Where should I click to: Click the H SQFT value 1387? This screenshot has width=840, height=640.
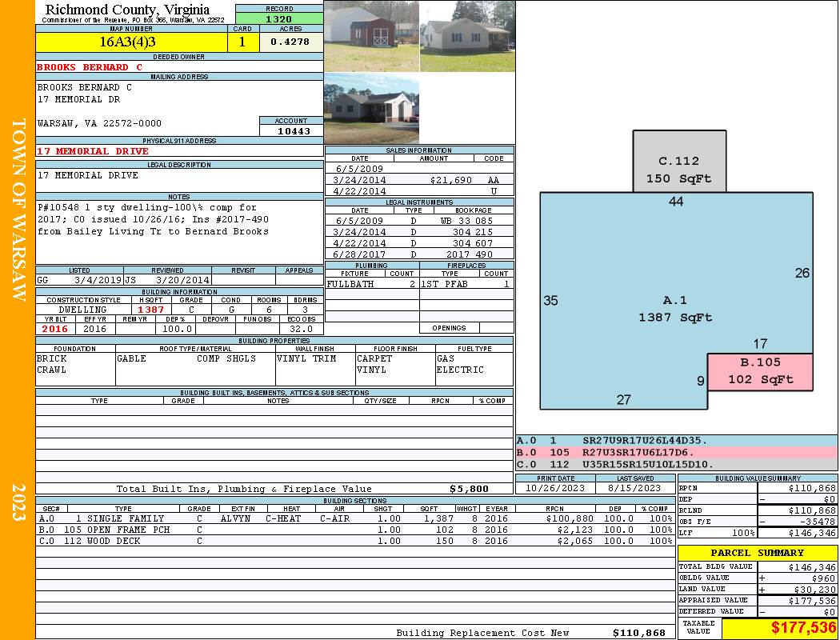150,310
